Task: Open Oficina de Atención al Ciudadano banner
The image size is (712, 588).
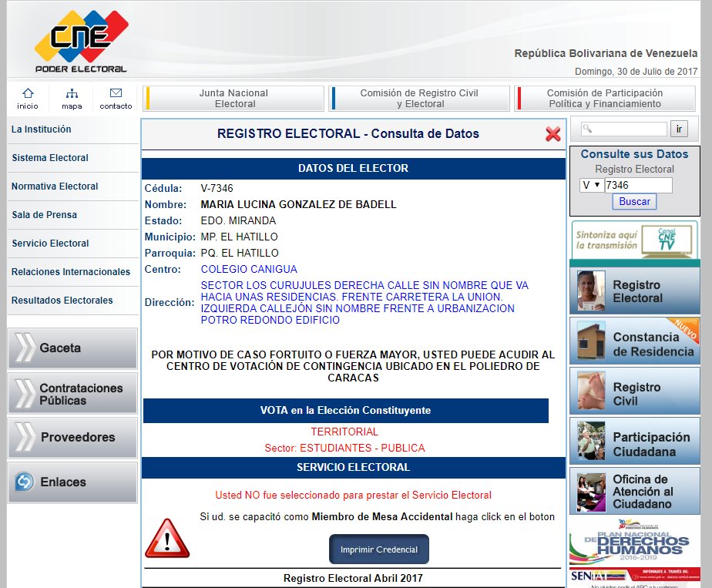Action: point(634,492)
